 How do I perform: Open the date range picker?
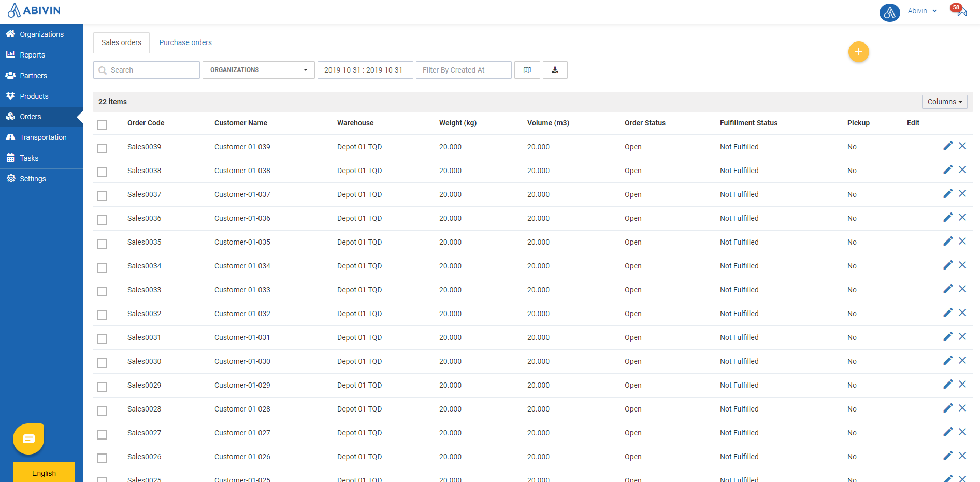[365, 70]
